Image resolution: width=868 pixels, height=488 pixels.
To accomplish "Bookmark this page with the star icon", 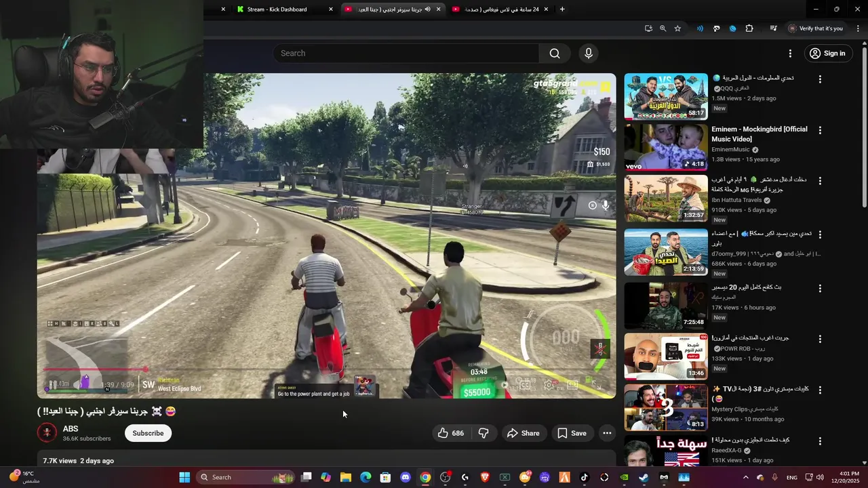I will (x=677, y=28).
